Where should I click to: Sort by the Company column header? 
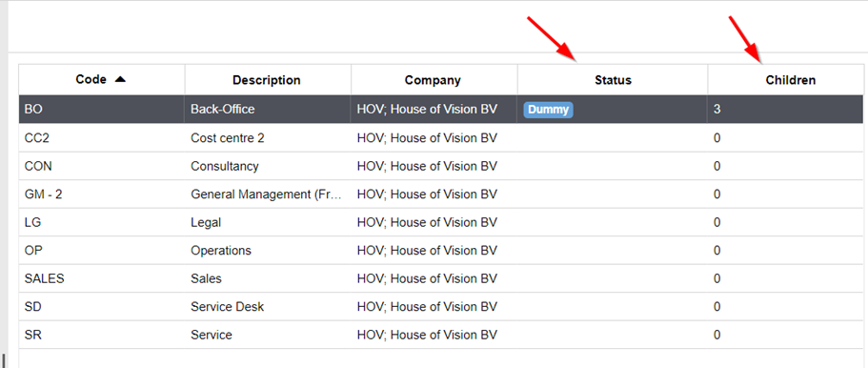(x=434, y=80)
